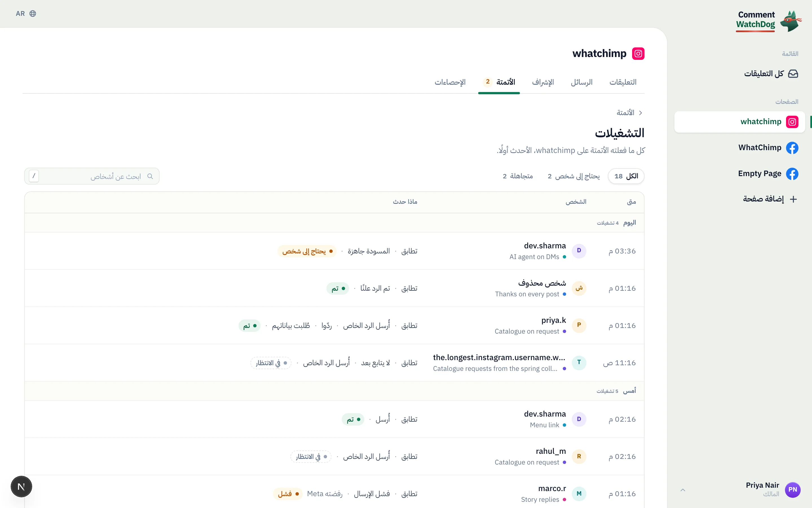Open the inbox icon for كل التعليقات
Viewport: 812px width, 508px height.
(793, 74)
